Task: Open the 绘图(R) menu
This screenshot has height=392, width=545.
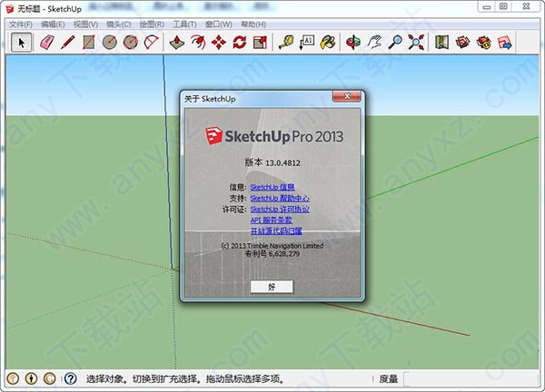Action: pyautogui.click(x=152, y=24)
